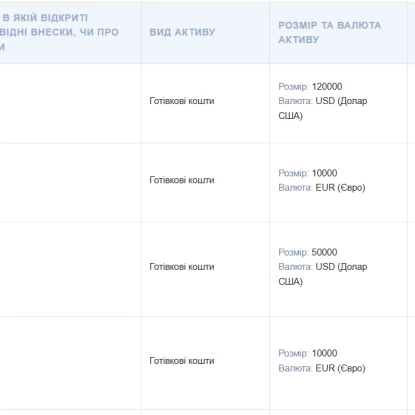Click last row currency 'EUR (Євро)'

340,368
